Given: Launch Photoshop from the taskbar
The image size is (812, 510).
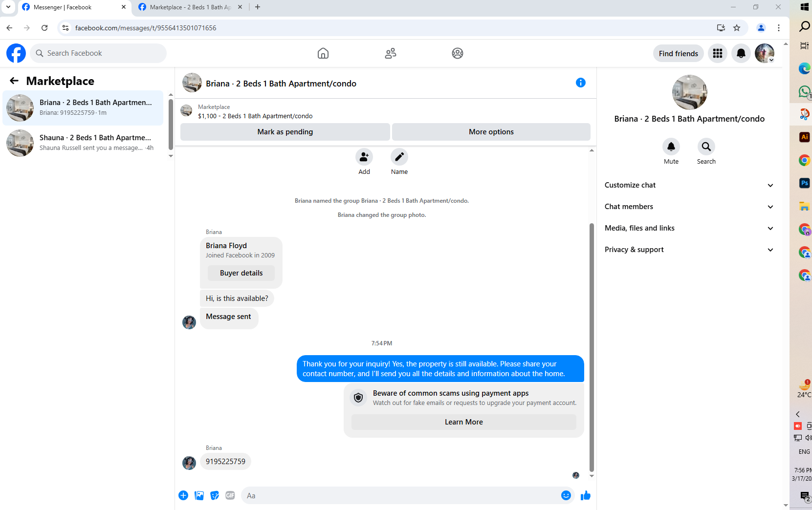Looking at the screenshot, I should pos(805,183).
